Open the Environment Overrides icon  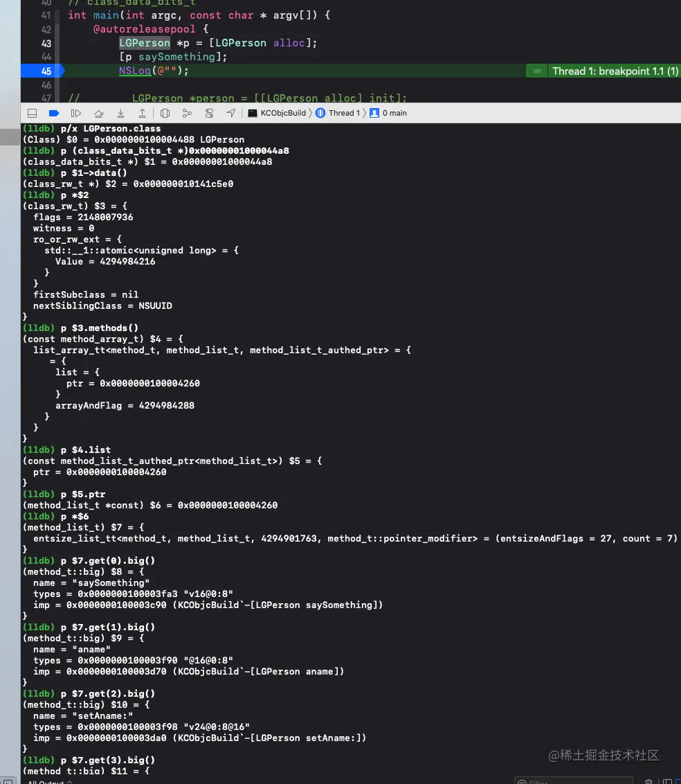tap(209, 114)
